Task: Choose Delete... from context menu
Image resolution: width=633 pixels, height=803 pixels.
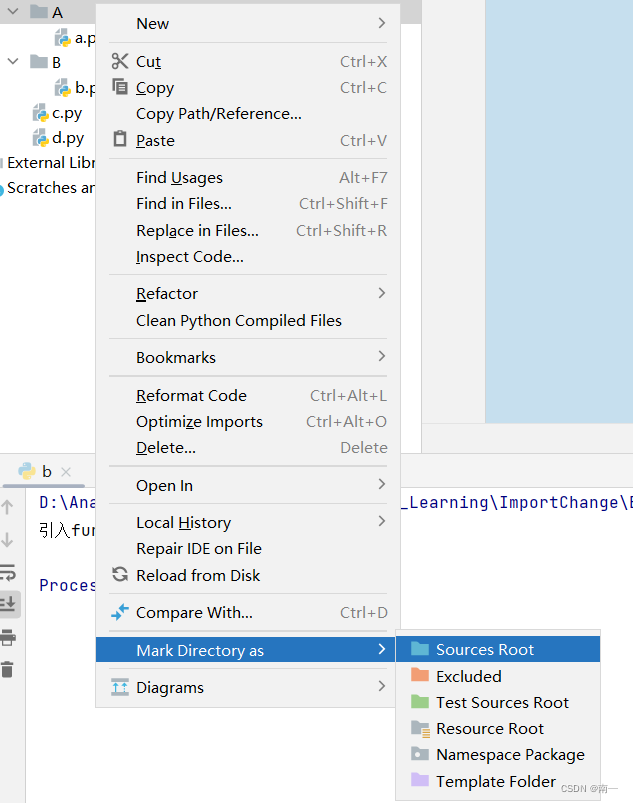Action: tap(248, 448)
